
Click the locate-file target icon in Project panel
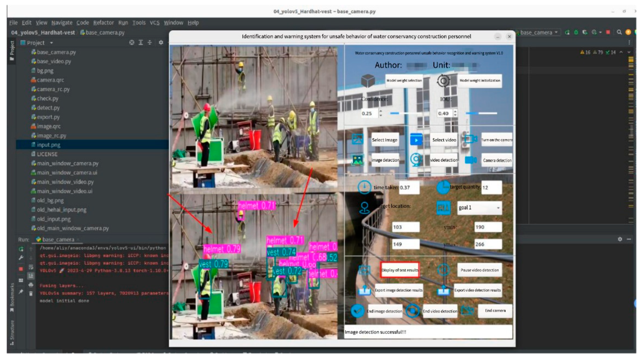pyautogui.click(x=132, y=43)
